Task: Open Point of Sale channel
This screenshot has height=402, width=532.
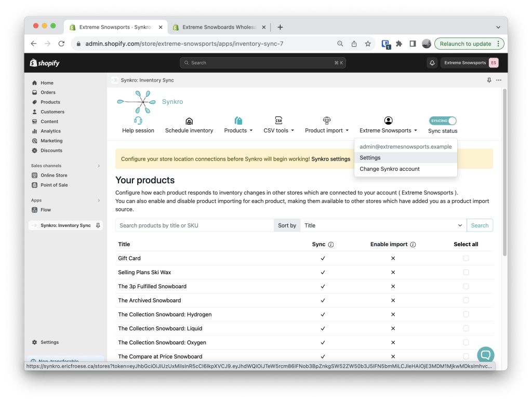Action: [54, 185]
